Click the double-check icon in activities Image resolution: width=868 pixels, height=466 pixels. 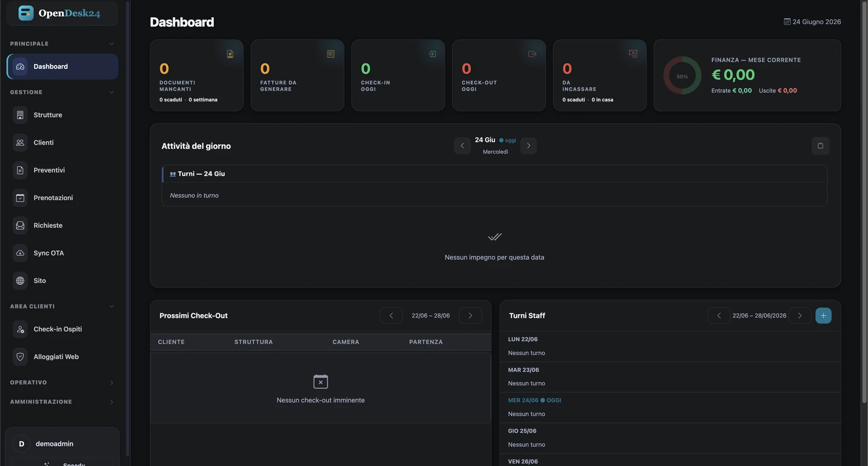(495, 237)
